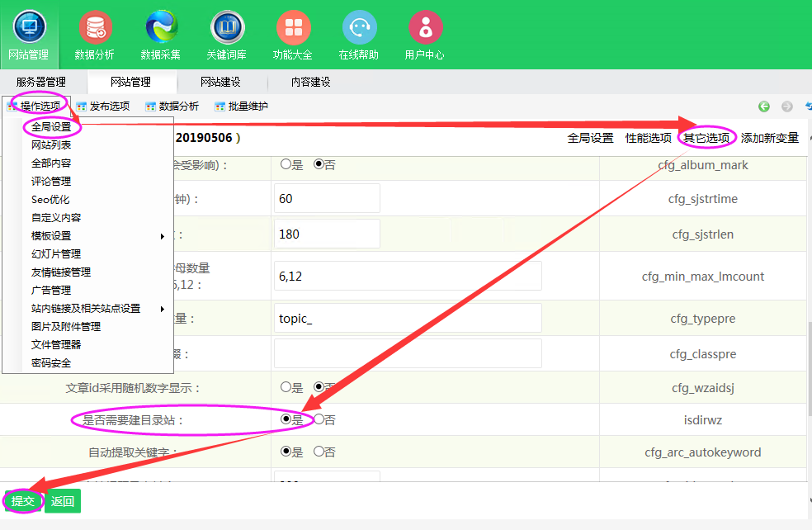Click the 返回 back button

pos(63,501)
